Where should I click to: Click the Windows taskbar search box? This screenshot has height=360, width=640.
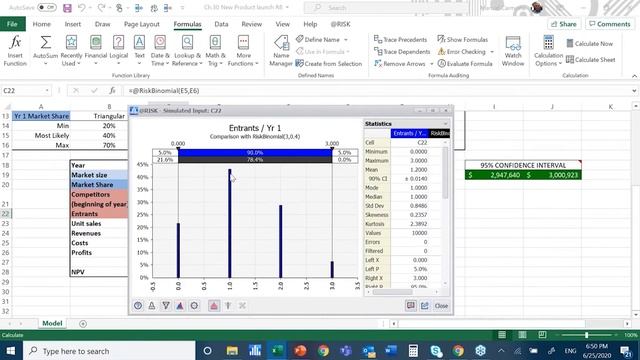click(109, 351)
